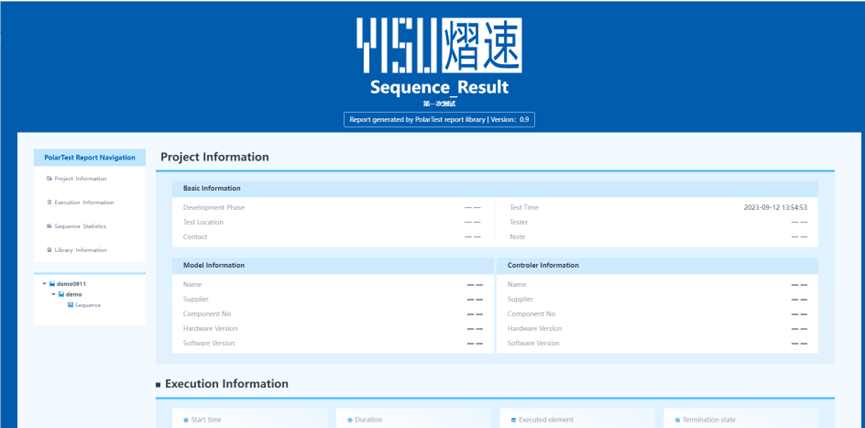
Task: Click the Sequence item icon in tree
Action: 71,304
